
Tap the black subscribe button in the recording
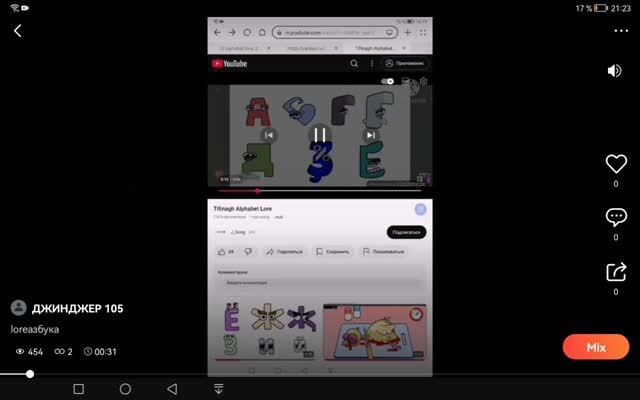[406, 232]
